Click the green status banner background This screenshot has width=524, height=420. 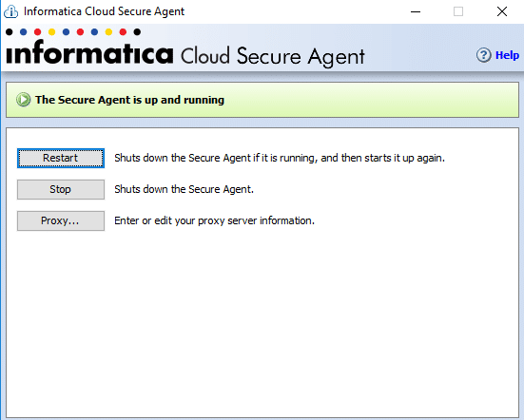coord(368,100)
